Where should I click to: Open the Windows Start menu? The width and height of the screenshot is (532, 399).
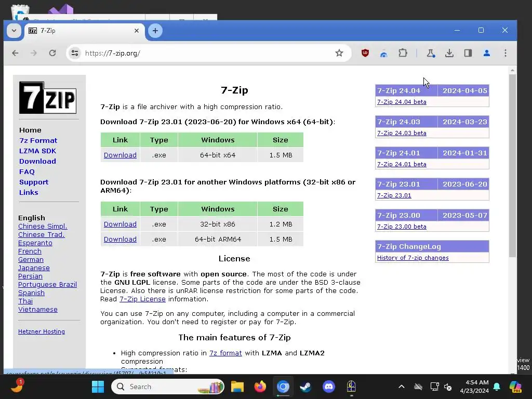click(x=98, y=387)
